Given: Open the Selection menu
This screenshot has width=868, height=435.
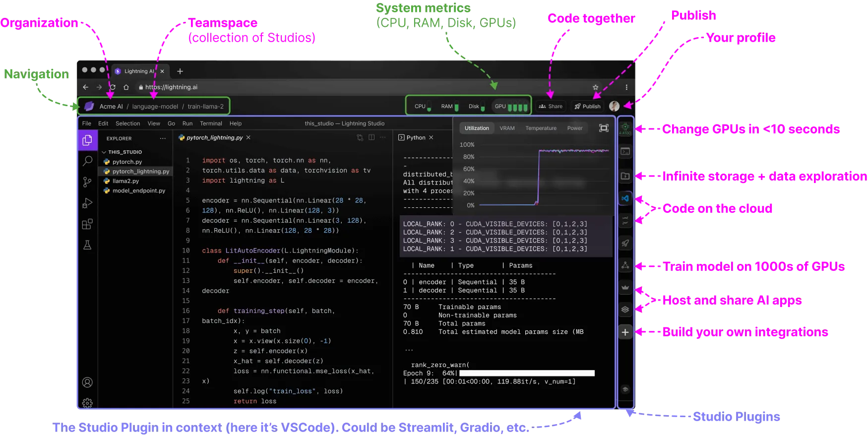Looking at the screenshot, I should [127, 124].
